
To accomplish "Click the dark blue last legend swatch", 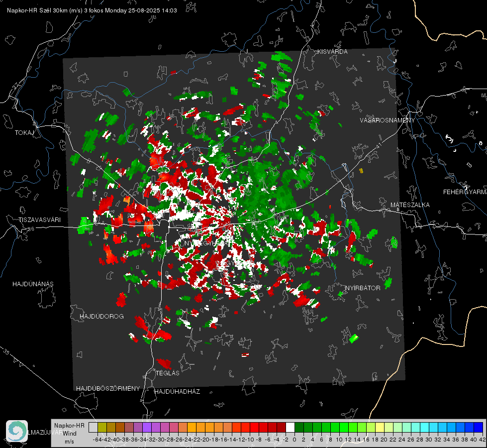I will 479,427.
